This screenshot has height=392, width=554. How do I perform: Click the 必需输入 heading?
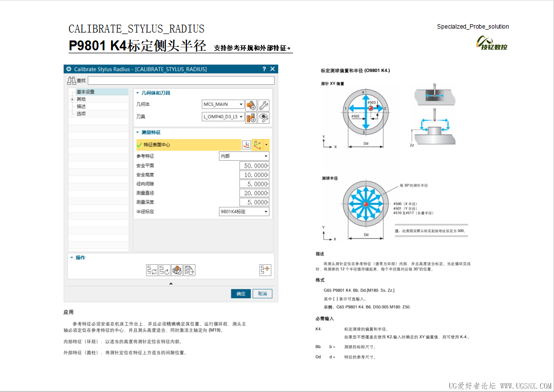click(325, 319)
